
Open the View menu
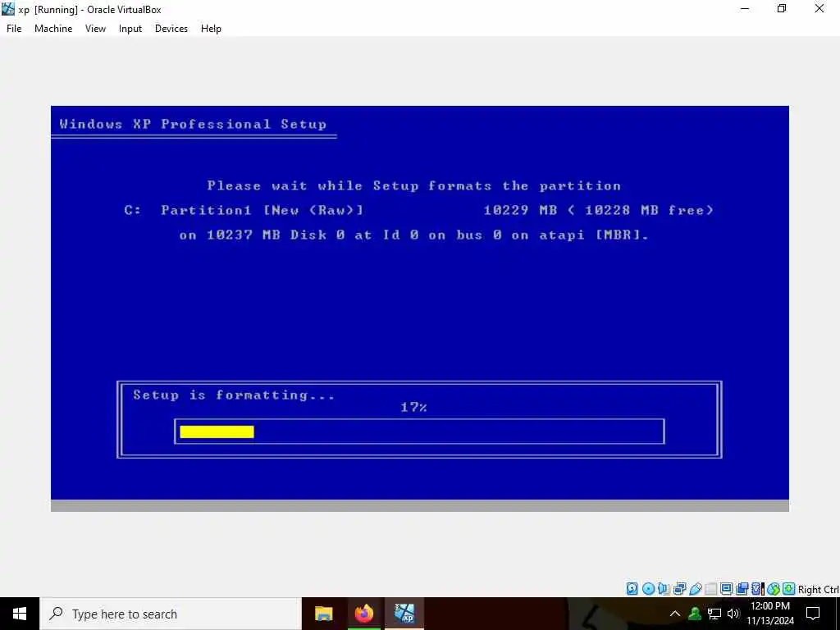coord(95,29)
